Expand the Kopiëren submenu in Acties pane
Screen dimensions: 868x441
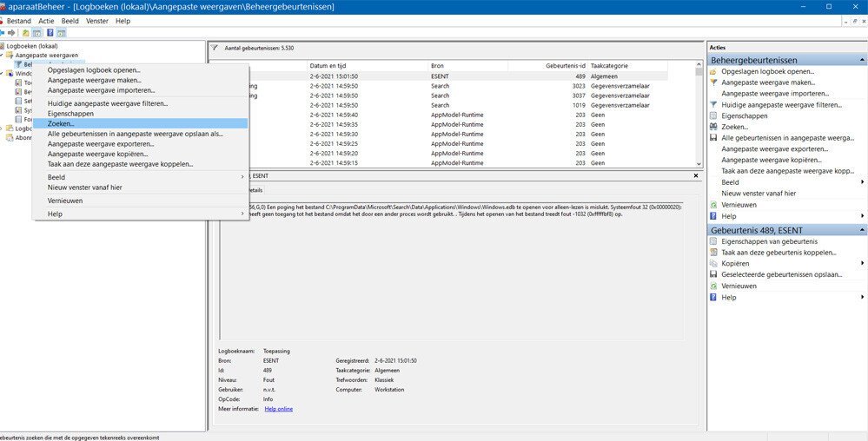(x=863, y=264)
